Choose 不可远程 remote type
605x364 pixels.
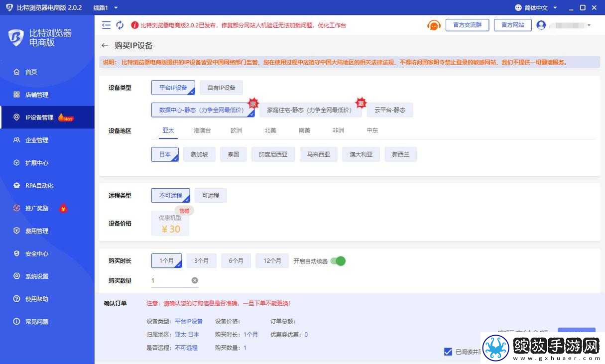[x=171, y=195]
